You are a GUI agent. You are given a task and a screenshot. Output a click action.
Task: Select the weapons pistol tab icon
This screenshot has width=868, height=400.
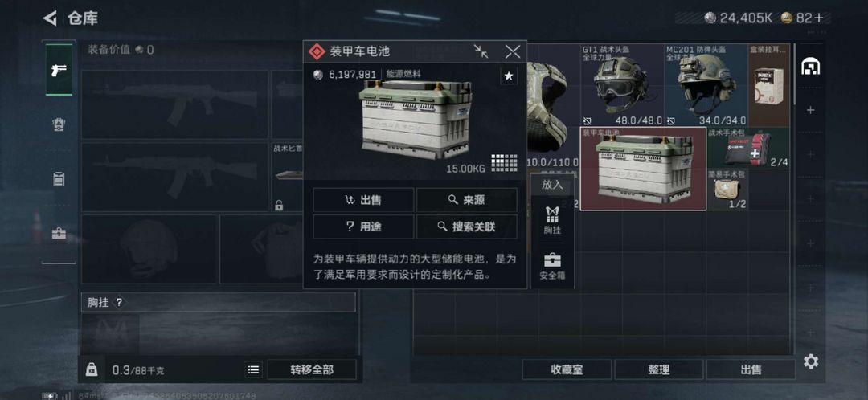pos(59,70)
